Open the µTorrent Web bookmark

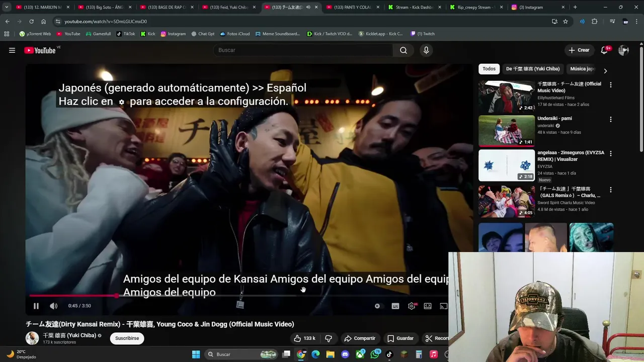click(35, 34)
